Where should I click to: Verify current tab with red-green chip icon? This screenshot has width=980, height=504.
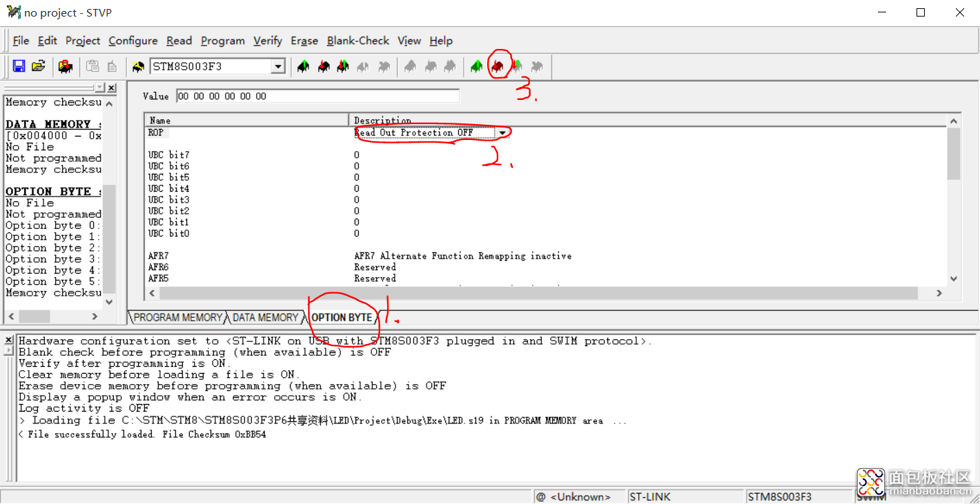point(343,67)
